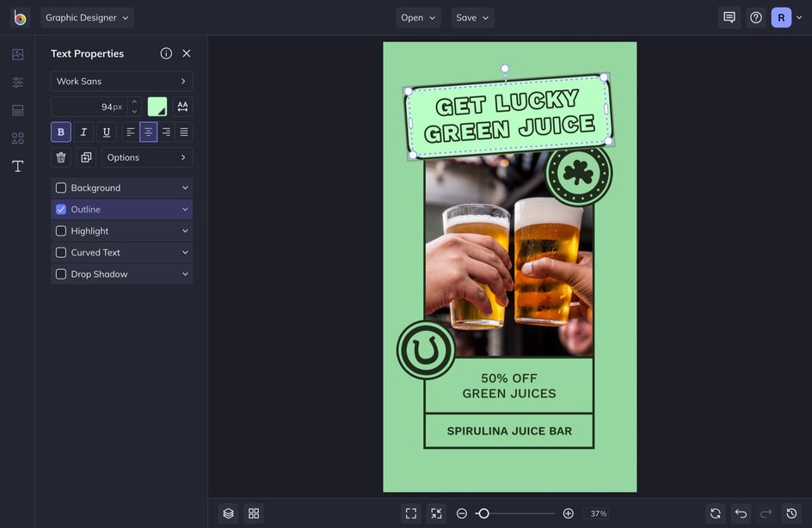Expand the Curved Text section chevron

pos(185,253)
